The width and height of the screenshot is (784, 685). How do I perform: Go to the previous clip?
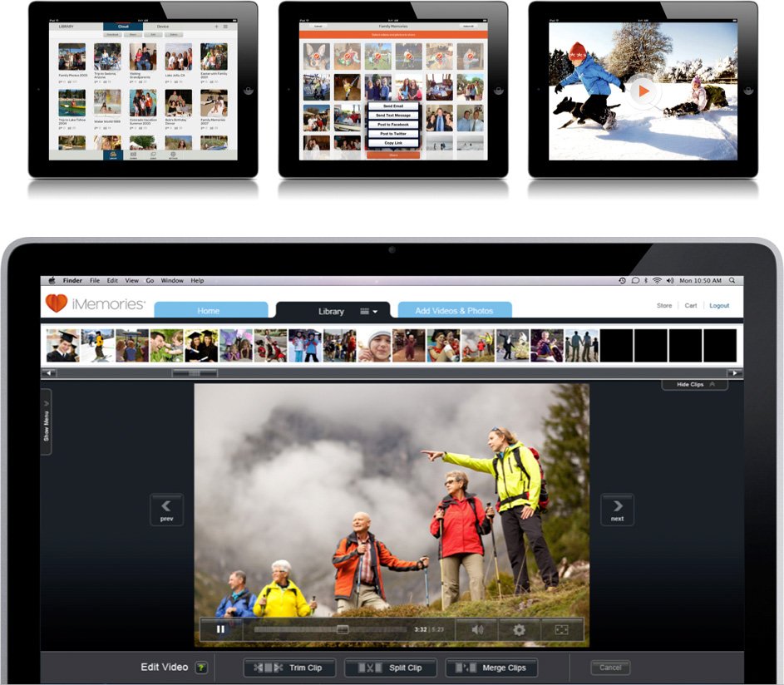[166, 509]
